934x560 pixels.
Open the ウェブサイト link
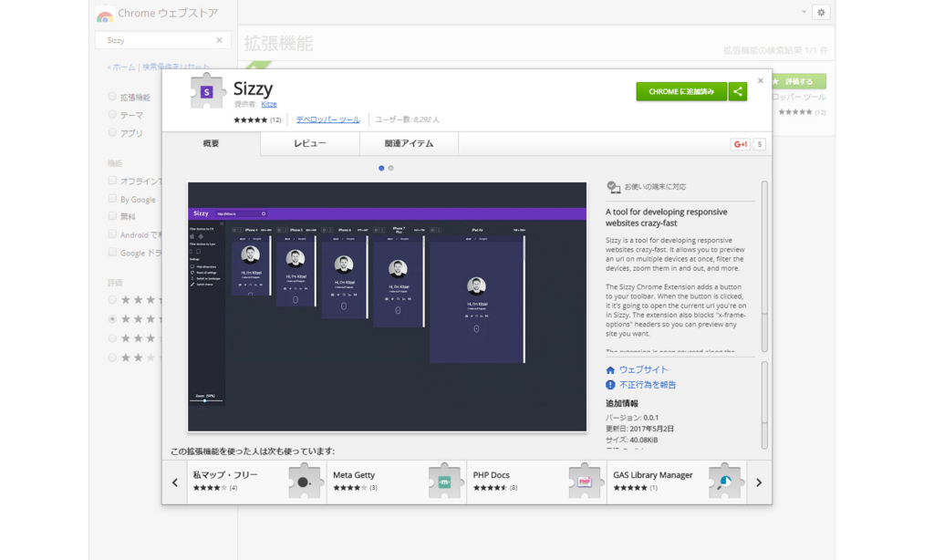643,370
